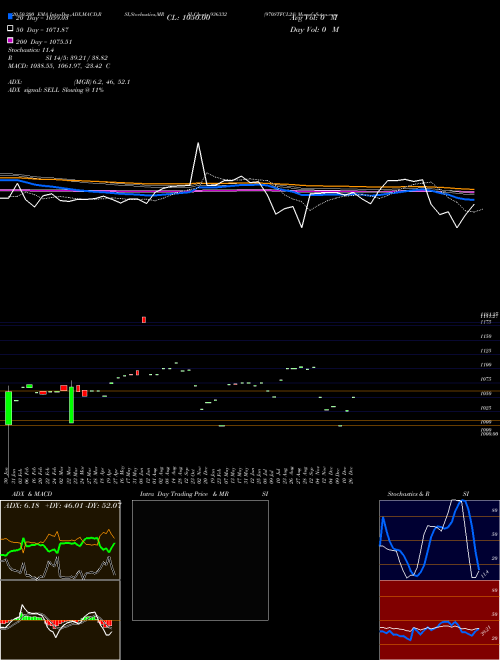Click the 1025 price axis label
This screenshot has height=660, width=500.
coord(486,408)
